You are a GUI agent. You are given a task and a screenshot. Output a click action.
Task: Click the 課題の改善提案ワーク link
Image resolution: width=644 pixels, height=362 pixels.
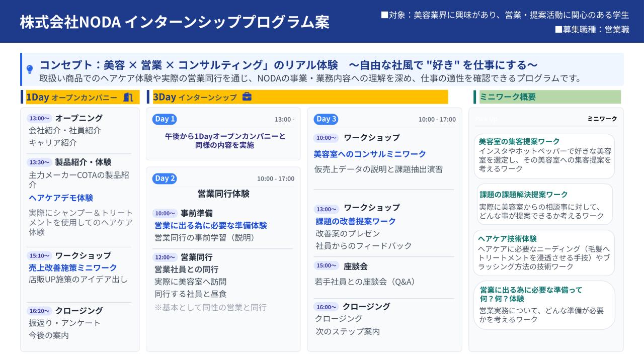tap(356, 221)
